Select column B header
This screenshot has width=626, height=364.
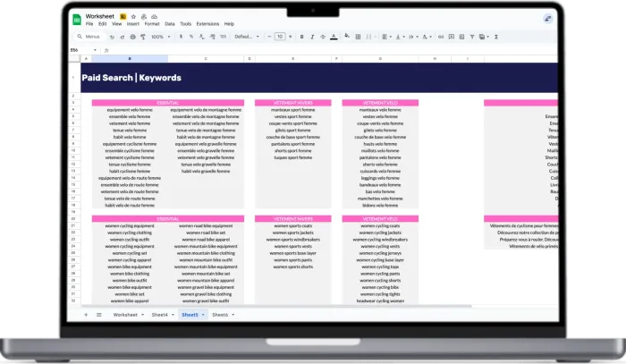click(130, 59)
